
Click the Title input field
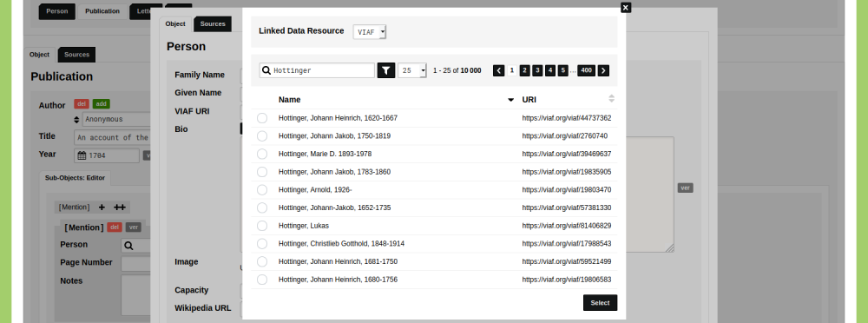pos(112,137)
